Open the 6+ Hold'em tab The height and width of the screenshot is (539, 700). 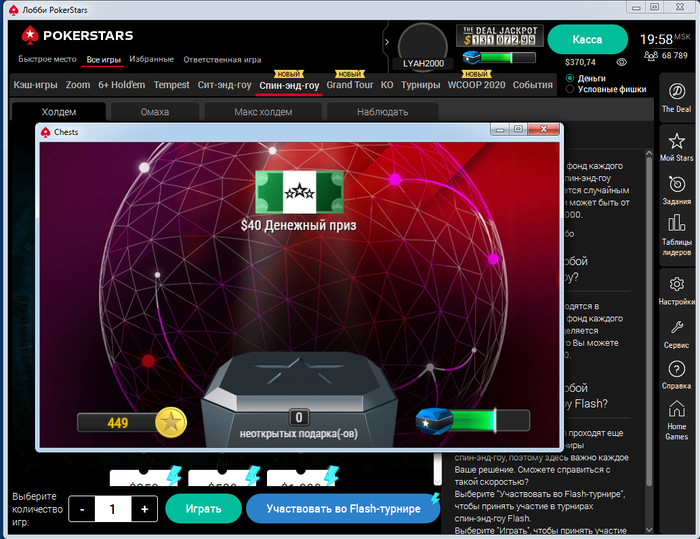(x=121, y=85)
